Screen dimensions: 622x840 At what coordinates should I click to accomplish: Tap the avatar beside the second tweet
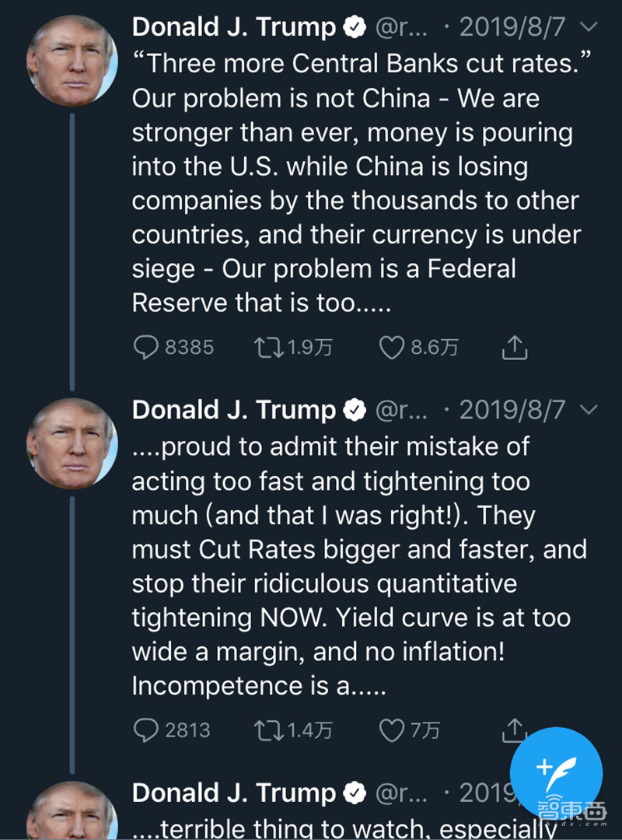pyautogui.click(x=72, y=443)
